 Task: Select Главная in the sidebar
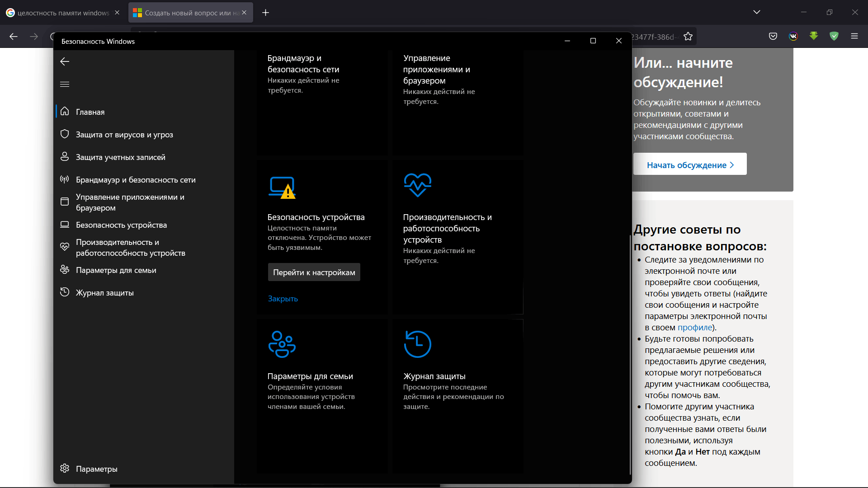click(144, 112)
